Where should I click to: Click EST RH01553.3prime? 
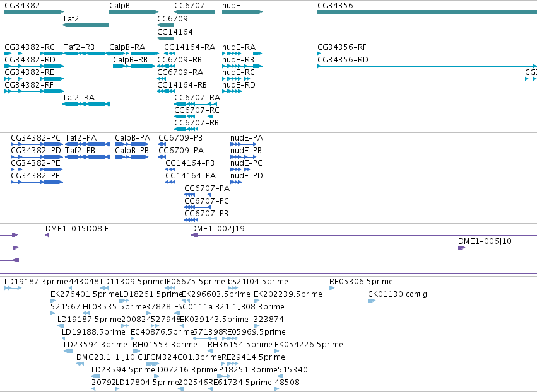click(x=136, y=351)
